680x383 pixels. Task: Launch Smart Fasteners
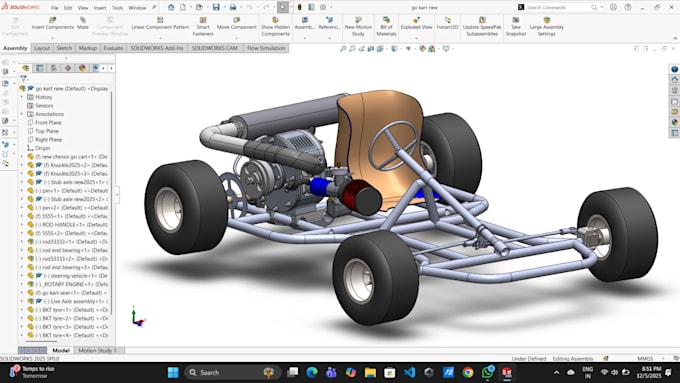[x=203, y=26]
